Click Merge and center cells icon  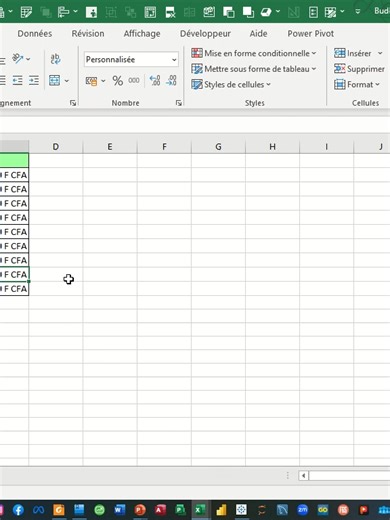coord(55,80)
